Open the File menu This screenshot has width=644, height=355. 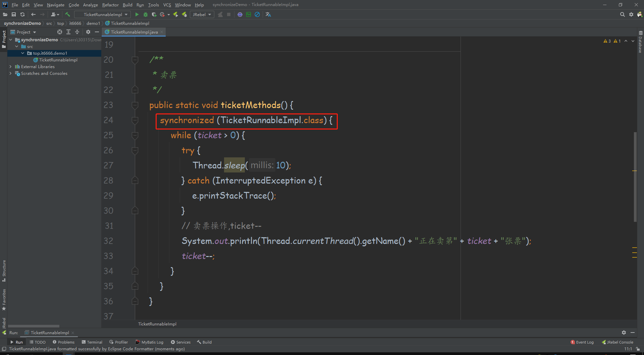point(15,5)
